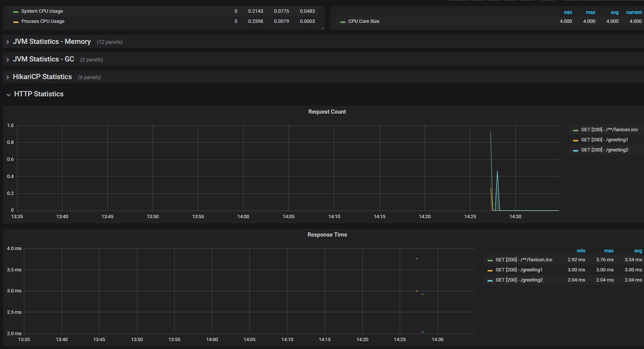Sort Response Time legend by min
Screen dimensions: 644x349
pos(581,251)
